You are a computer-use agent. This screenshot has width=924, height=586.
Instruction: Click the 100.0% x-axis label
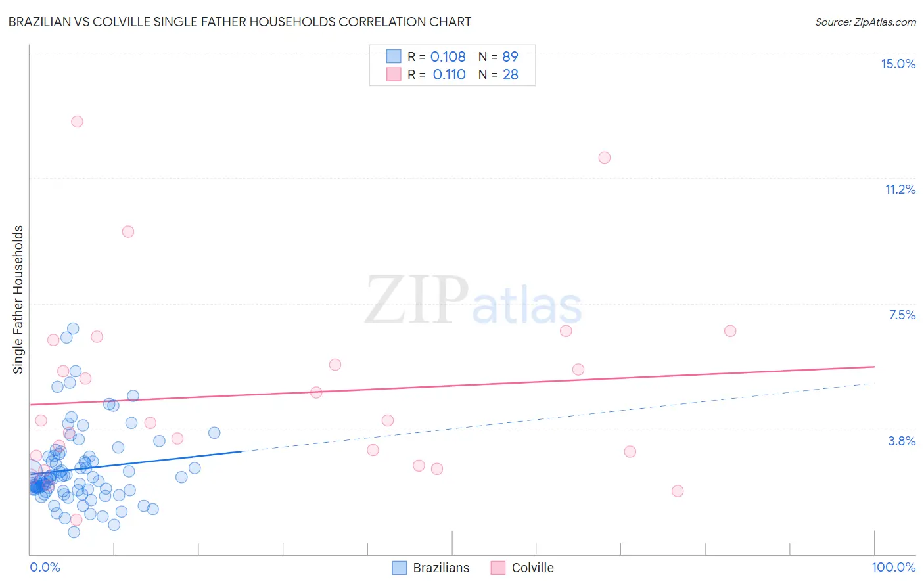click(893, 567)
